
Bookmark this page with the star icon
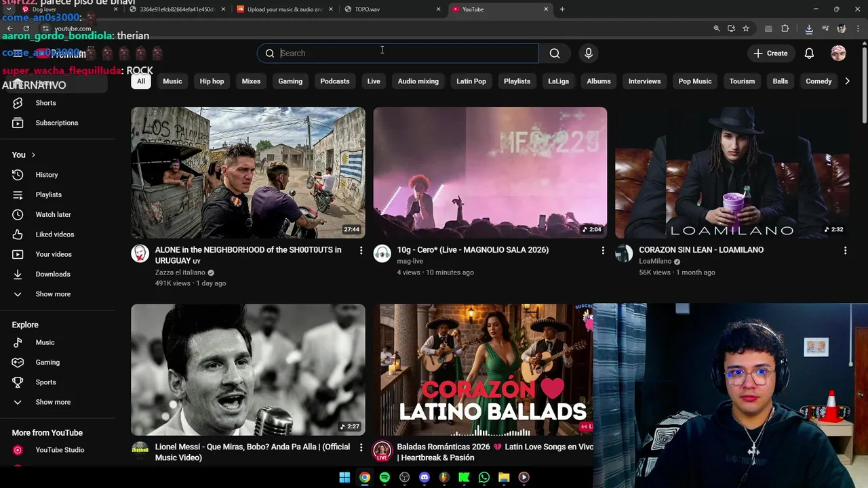(746, 28)
